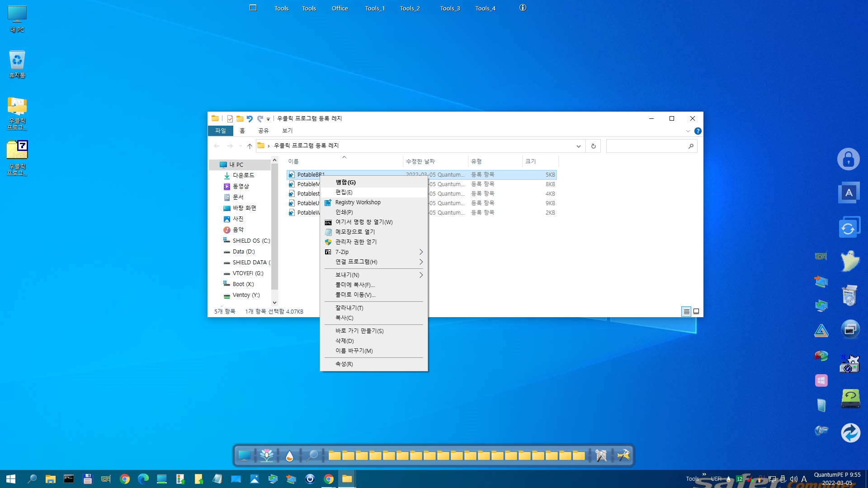Screen dimensions: 868x488
Task: Select the 8KB PotableM registry file
Action: (421, 184)
